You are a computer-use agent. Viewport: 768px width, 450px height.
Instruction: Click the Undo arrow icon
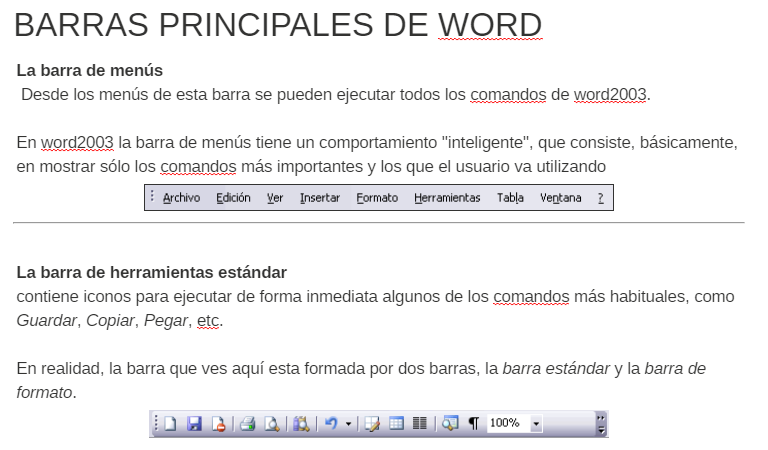(x=331, y=424)
